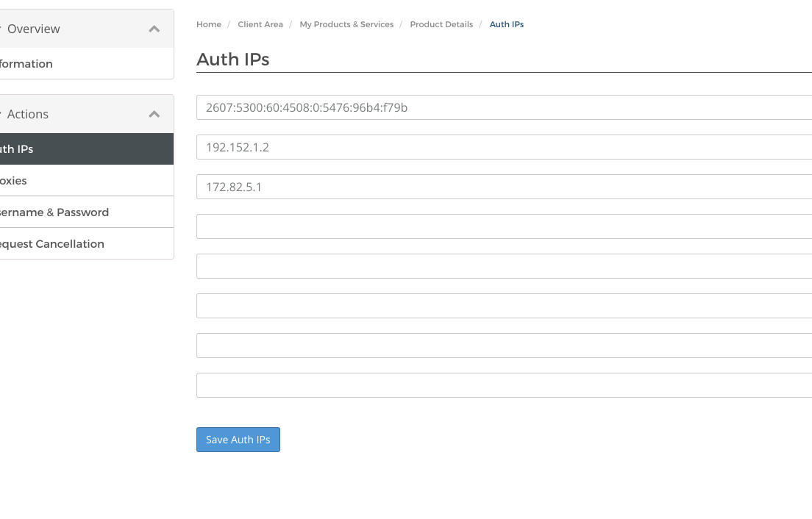The image size is (812, 519).
Task: Click the field with 192.152.1.2
Action: [x=504, y=147]
